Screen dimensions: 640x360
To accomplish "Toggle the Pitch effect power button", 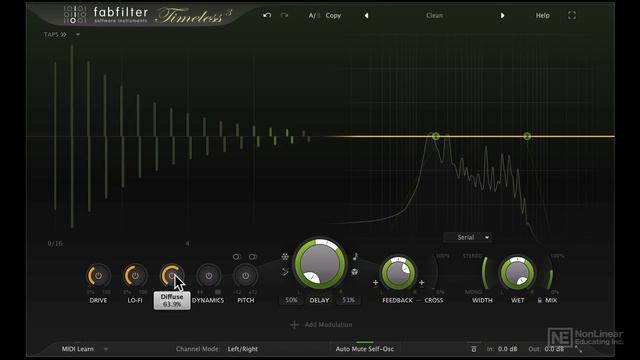I will coord(245,276).
